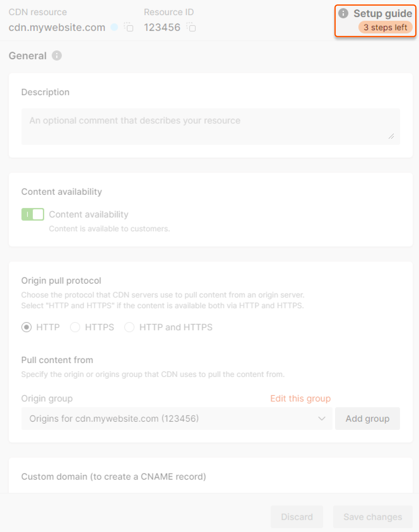The image size is (419, 532).
Task: Focus the Description comment text area
Action: pos(210,127)
